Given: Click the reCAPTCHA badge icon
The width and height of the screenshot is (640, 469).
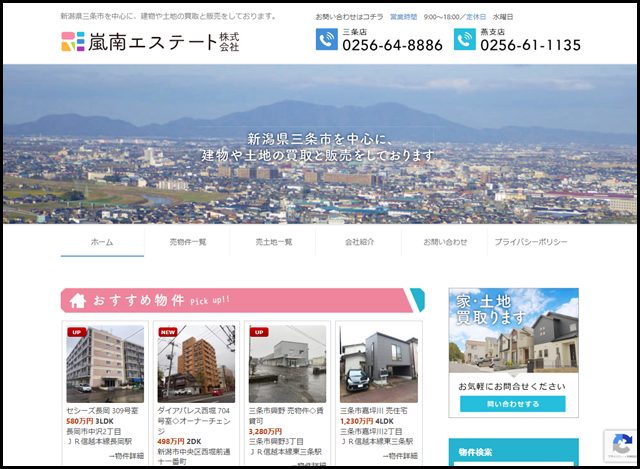Looking at the screenshot, I should coord(622,444).
